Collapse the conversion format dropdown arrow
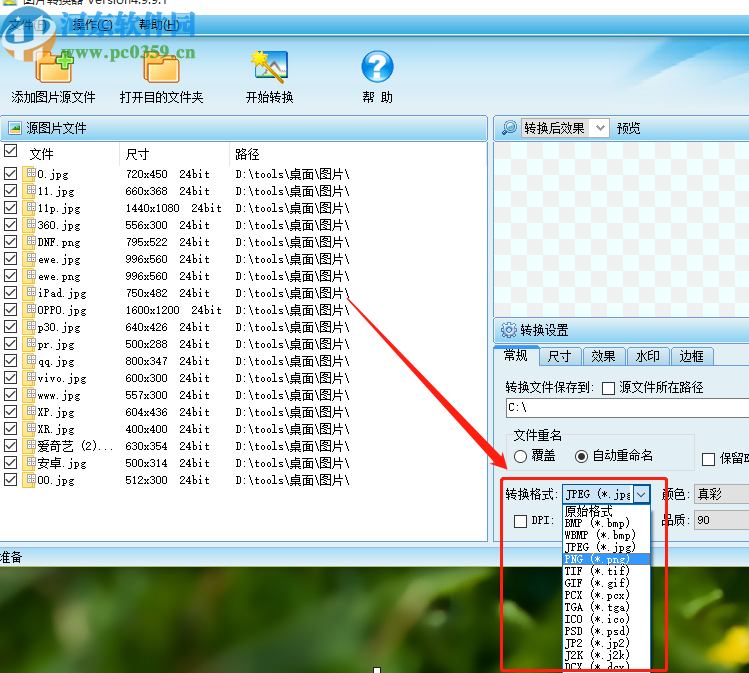This screenshot has height=673, width=749. coord(642,494)
